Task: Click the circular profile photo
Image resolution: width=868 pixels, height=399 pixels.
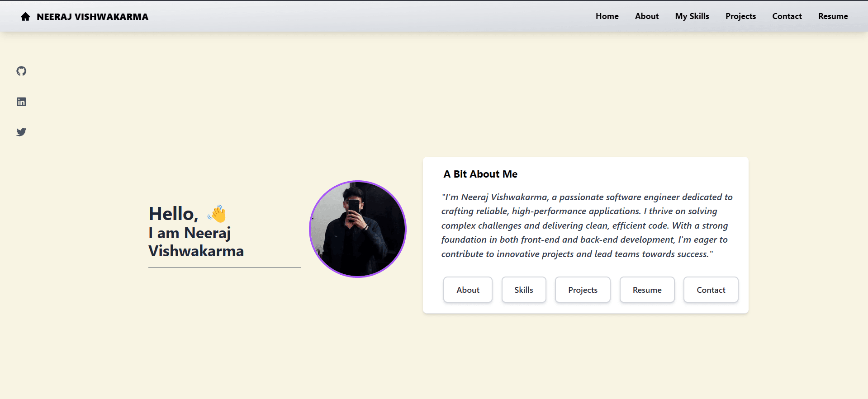Action: (x=357, y=229)
